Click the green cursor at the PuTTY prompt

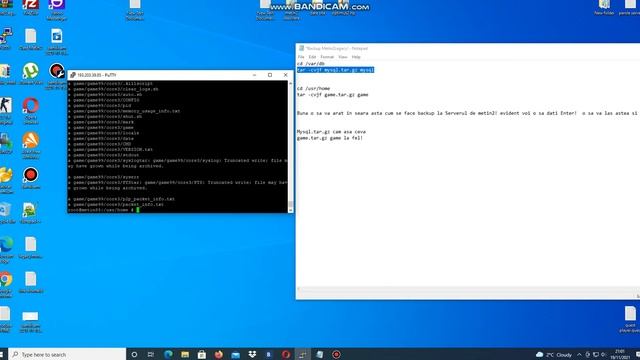point(138,210)
